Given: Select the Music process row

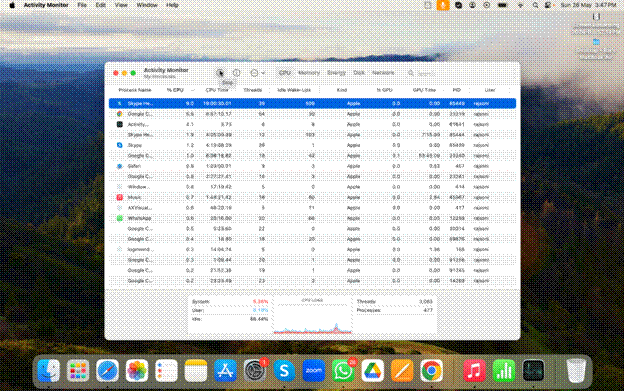Looking at the screenshot, I should pyautogui.click(x=312, y=197).
